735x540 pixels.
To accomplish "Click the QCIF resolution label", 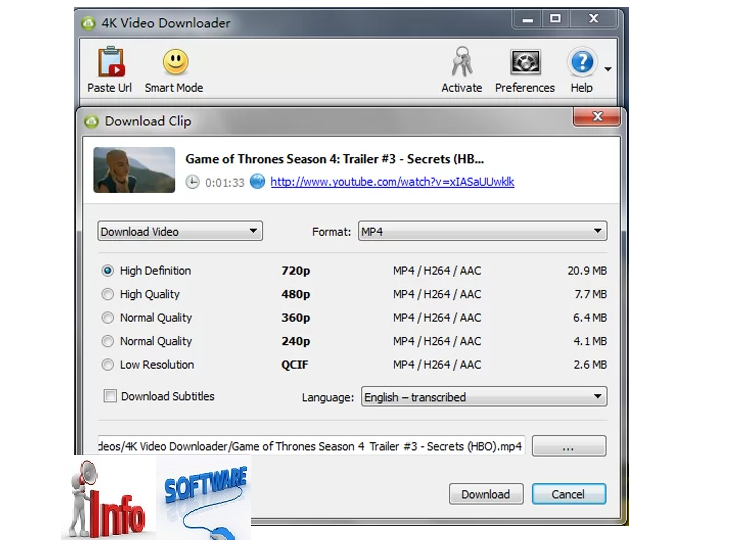I will click(x=294, y=365).
